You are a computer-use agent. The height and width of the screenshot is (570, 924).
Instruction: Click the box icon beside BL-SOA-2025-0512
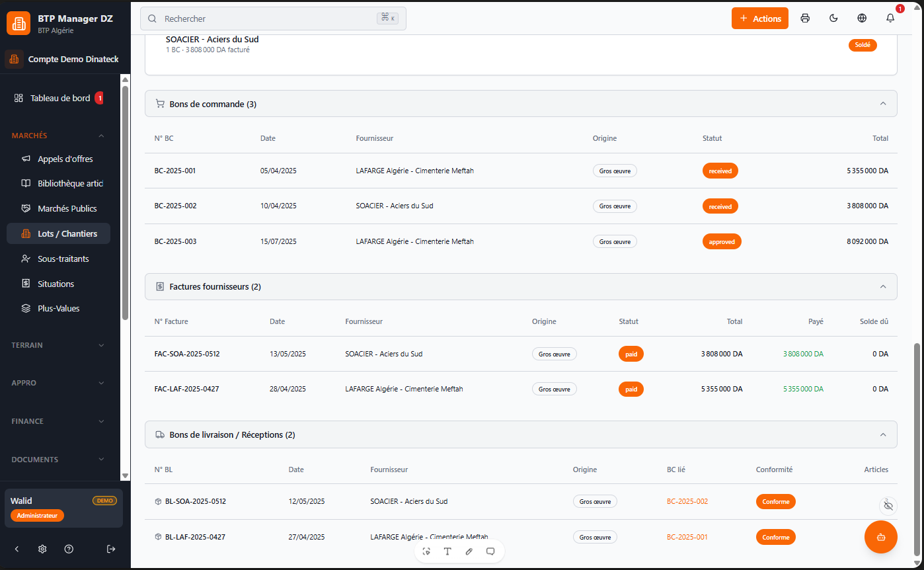point(158,501)
